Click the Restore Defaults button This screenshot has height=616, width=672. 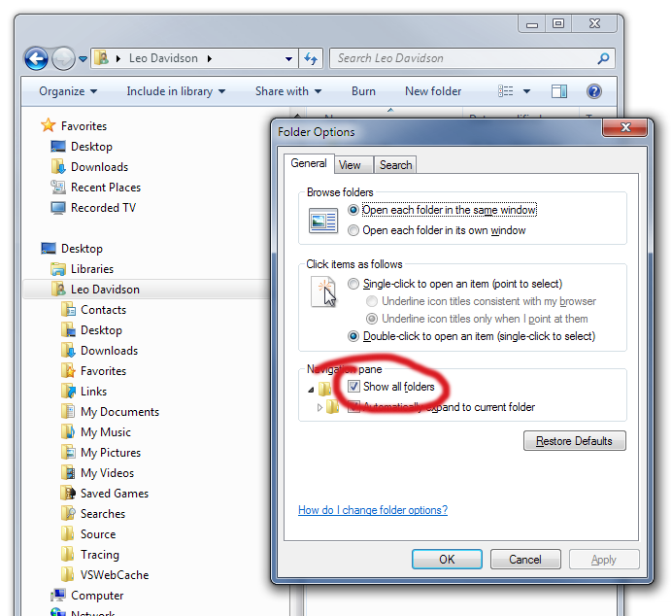point(574,441)
